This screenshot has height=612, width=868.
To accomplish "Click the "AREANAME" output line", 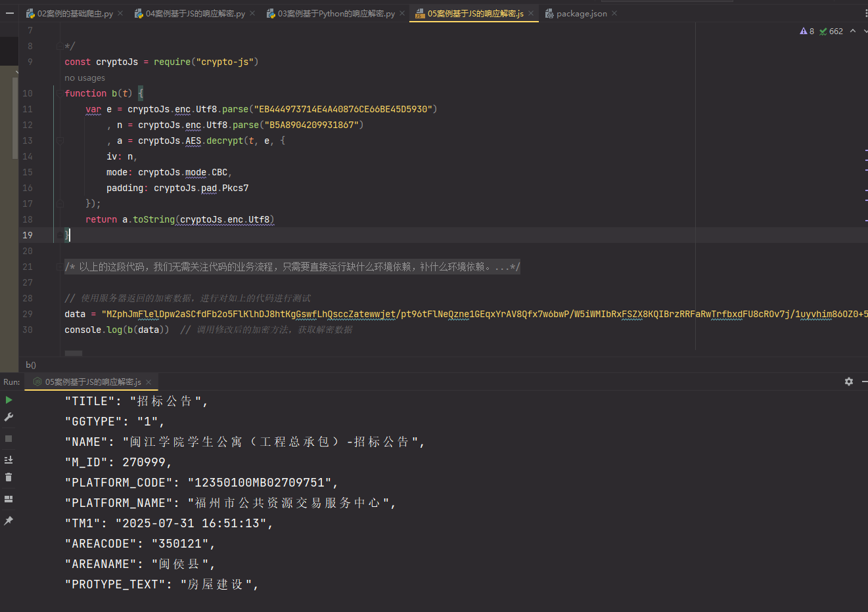I will (140, 564).
